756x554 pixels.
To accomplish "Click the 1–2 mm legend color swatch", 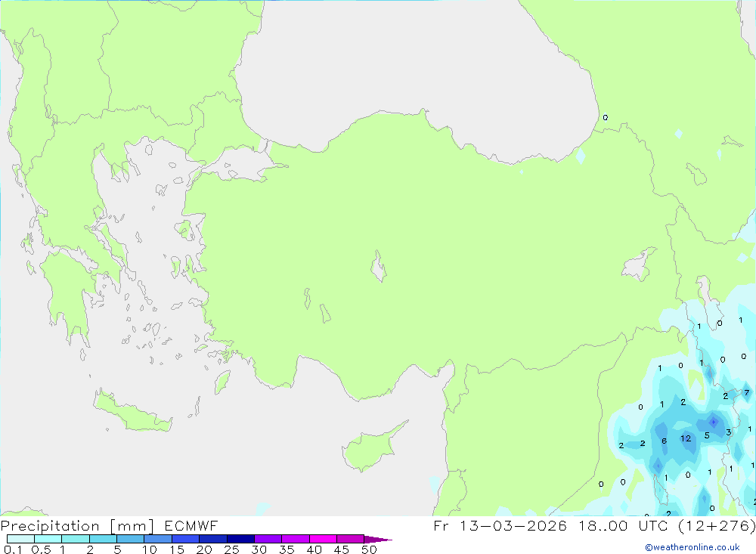I will point(75,539).
